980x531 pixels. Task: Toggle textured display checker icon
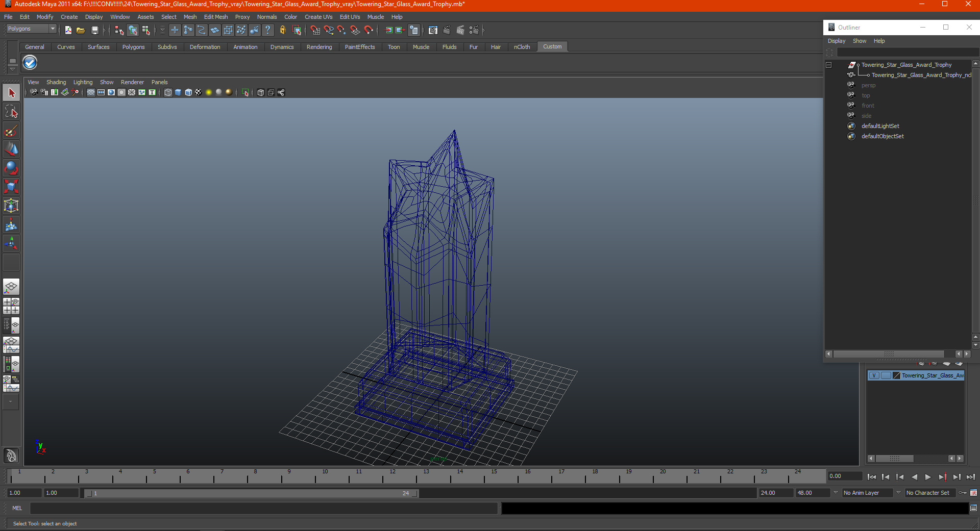tap(199, 92)
